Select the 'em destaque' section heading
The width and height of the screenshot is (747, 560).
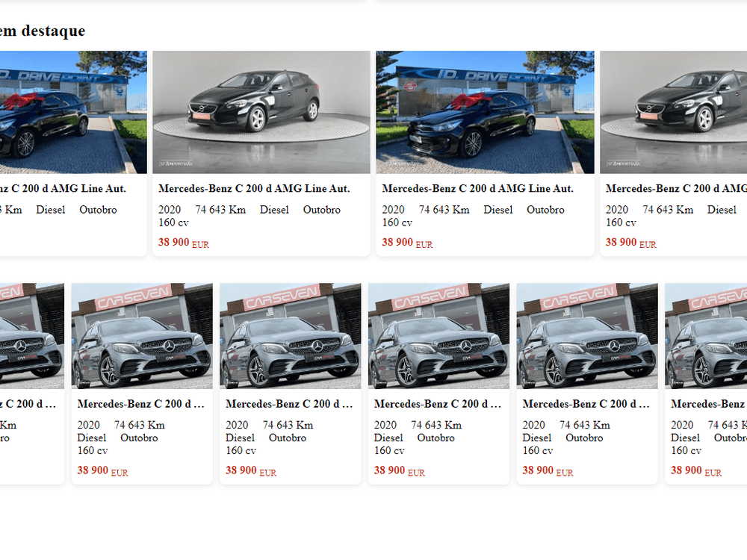click(x=43, y=31)
